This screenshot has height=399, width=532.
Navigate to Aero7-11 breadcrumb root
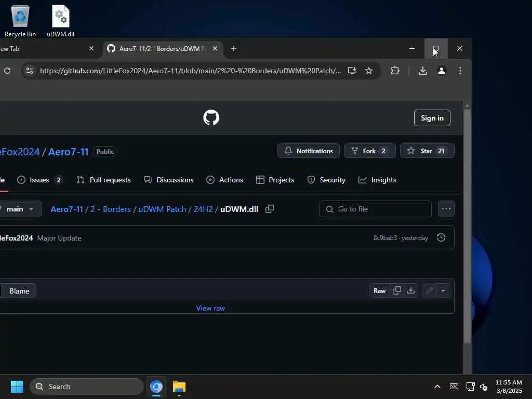click(66, 209)
